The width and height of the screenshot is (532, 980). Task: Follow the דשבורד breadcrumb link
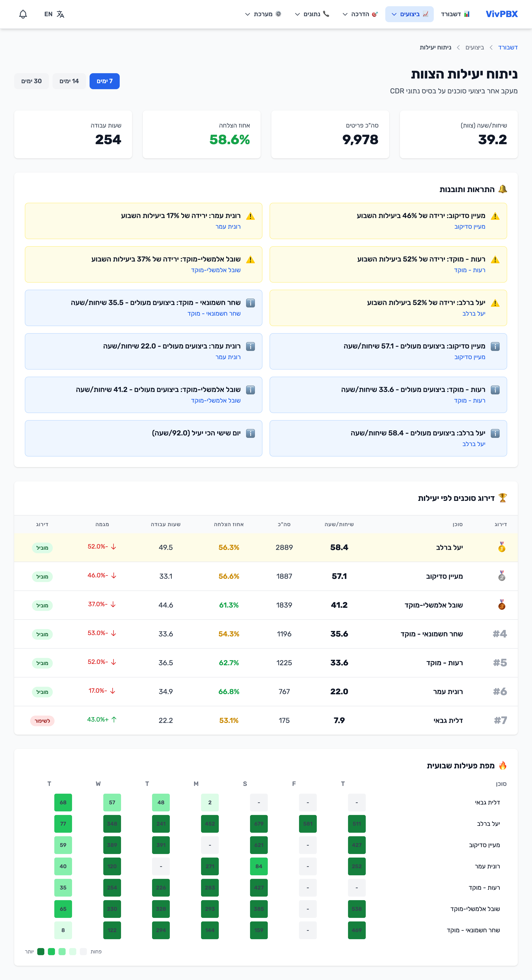(508, 47)
